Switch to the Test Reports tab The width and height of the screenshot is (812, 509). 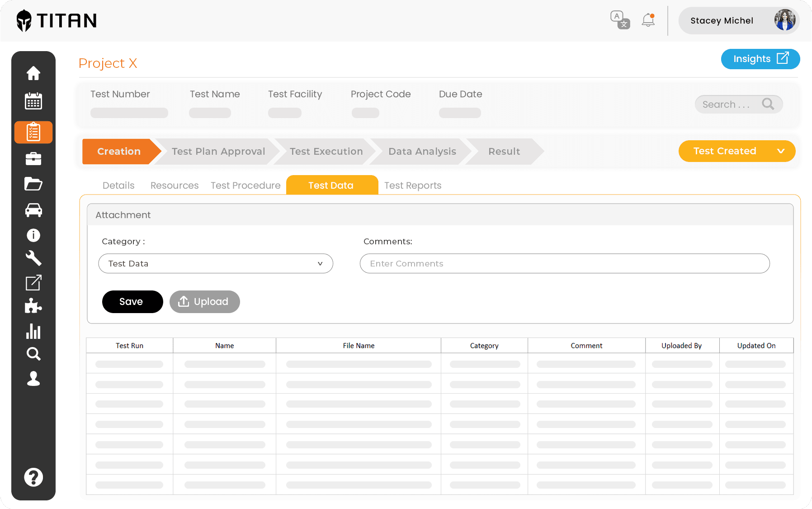pyautogui.click(x=413, y=186)
